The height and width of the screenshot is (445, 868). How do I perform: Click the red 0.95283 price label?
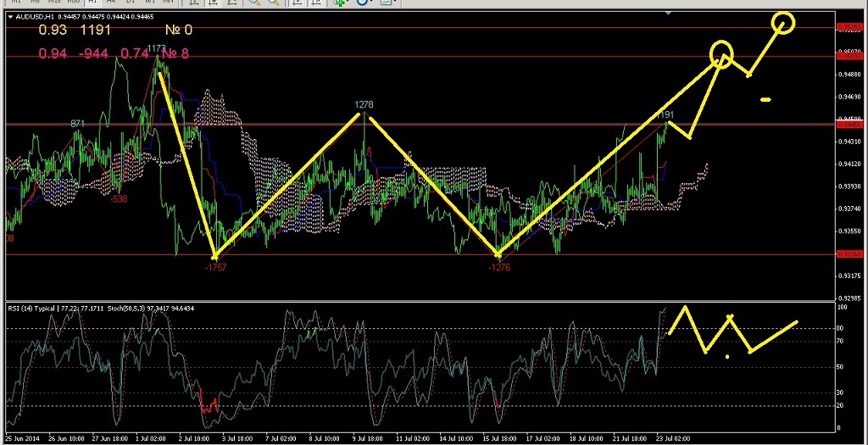coord(848,28)
